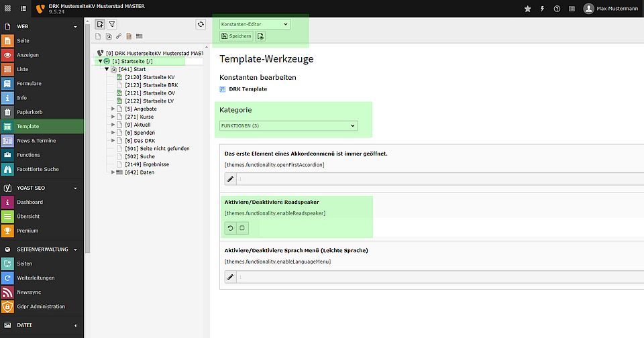
Task: Click the undo icon for enableReadspeaker
Action: 230,228
